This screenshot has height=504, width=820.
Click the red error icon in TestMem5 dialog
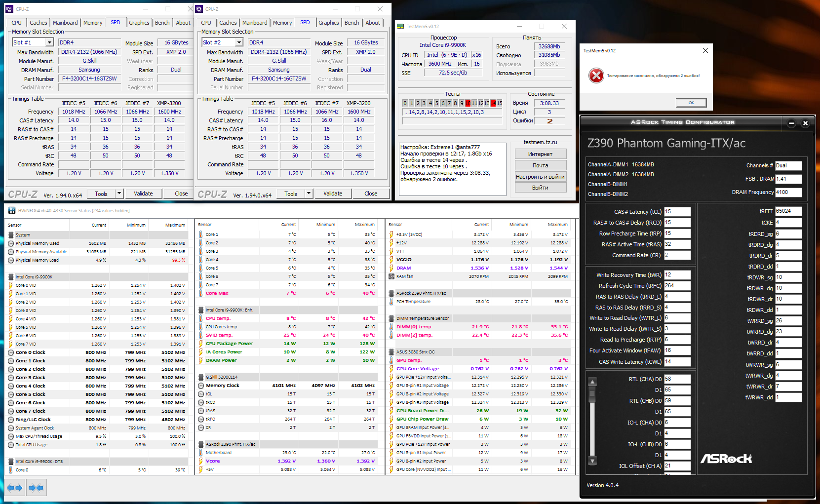pos(596,76)
